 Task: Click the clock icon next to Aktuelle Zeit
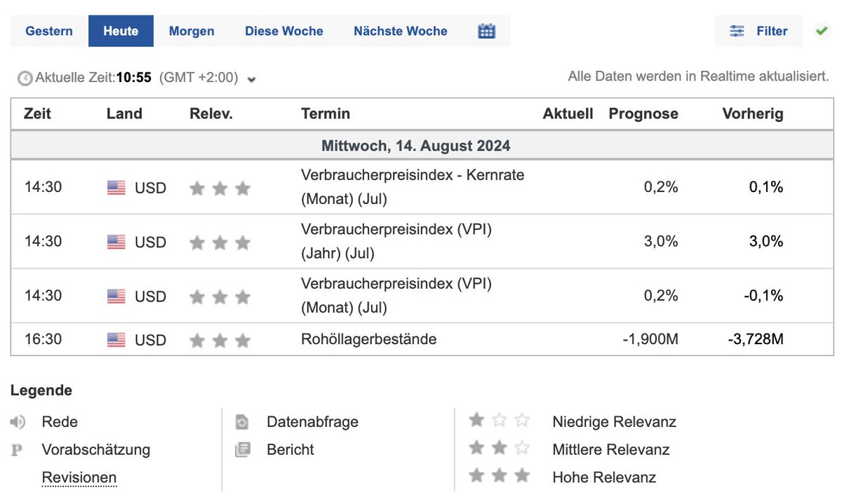25,78
